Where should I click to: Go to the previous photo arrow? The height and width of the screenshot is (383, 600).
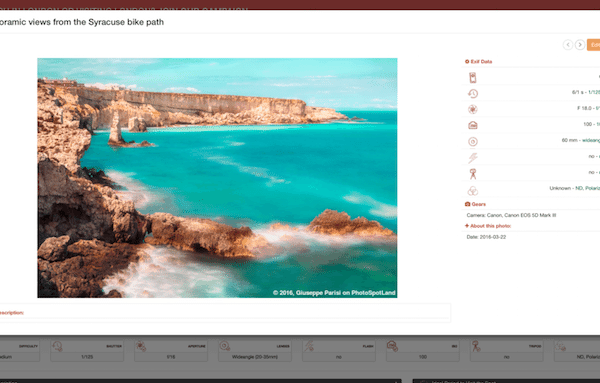568,45
